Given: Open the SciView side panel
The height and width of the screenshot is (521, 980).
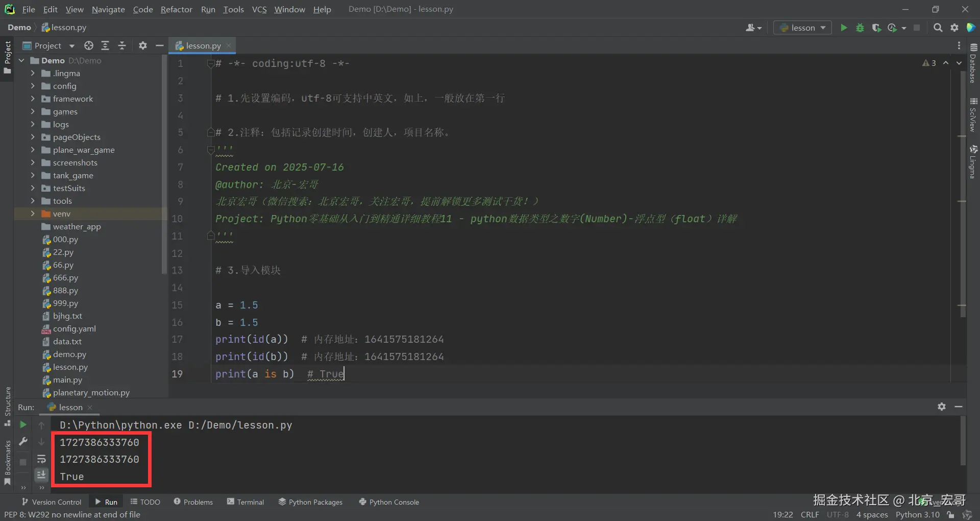Looking at the screenshot, I should (x=973, y=115).
